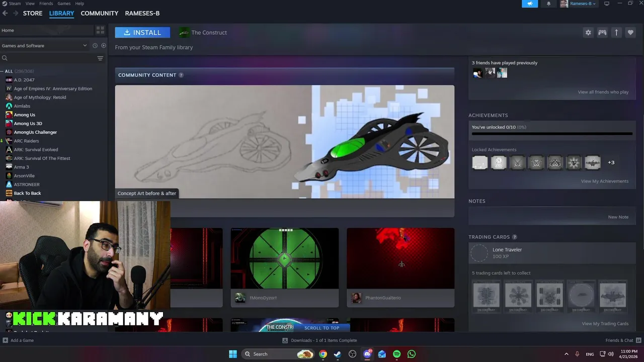Open PhantonGualterio's red screenshot
Viewport: 644px width, 362px height.
(400, 258)
